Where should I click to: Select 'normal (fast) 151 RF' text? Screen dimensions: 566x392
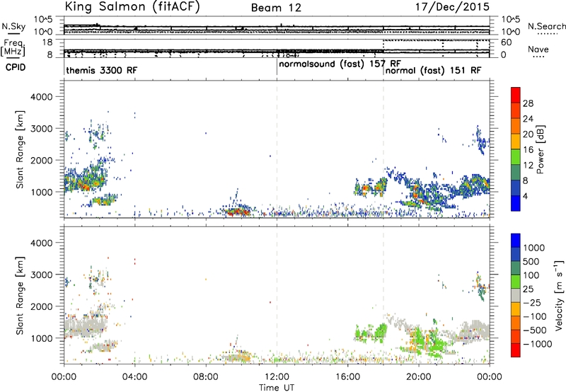[x=433, y=70]
